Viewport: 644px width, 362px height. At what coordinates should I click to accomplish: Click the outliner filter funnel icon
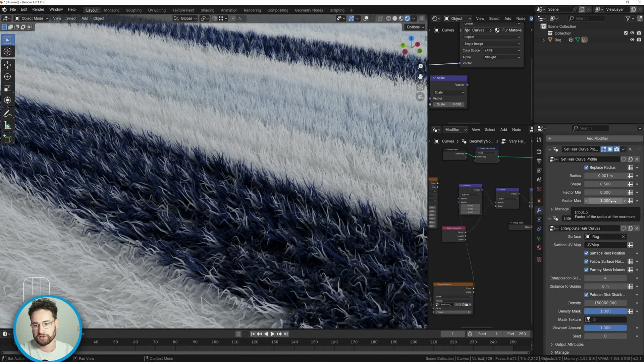click(x=628, y=18)
